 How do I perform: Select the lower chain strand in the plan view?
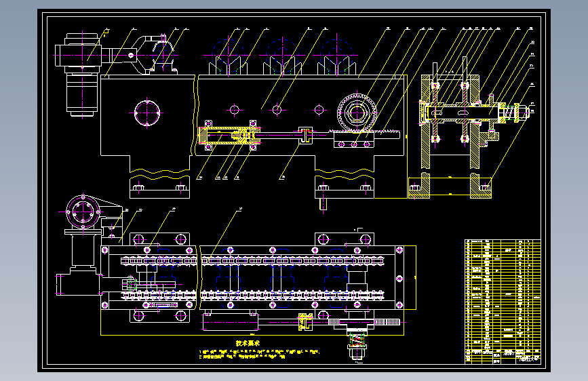[x=252, y=296]
